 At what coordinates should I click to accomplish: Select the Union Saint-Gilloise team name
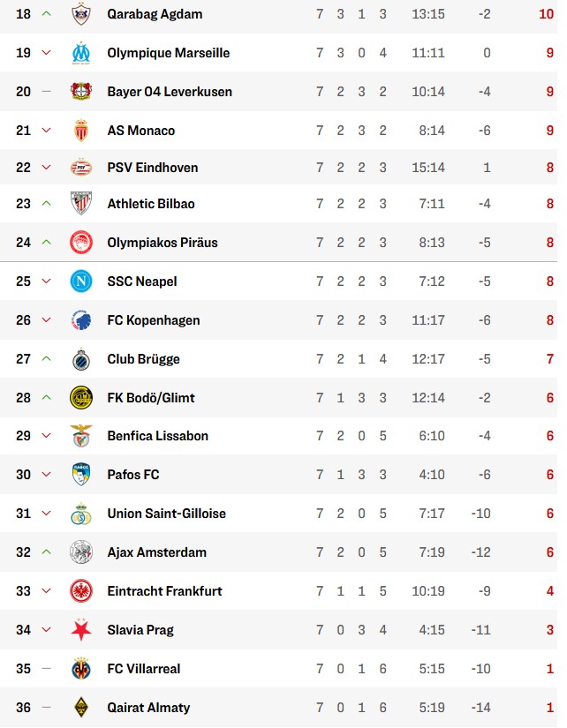pyautogui.click(x=166, y=514)
